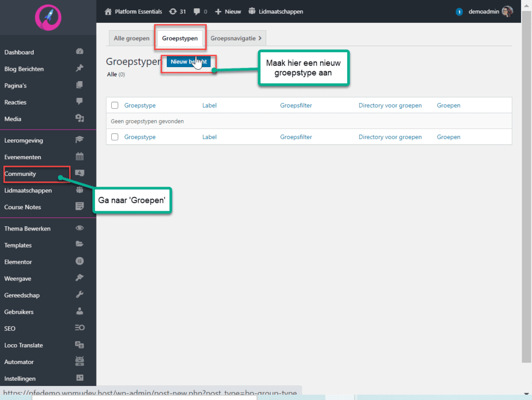
Task: Sort by Directory voor groepen header
Action: point(390,105)
